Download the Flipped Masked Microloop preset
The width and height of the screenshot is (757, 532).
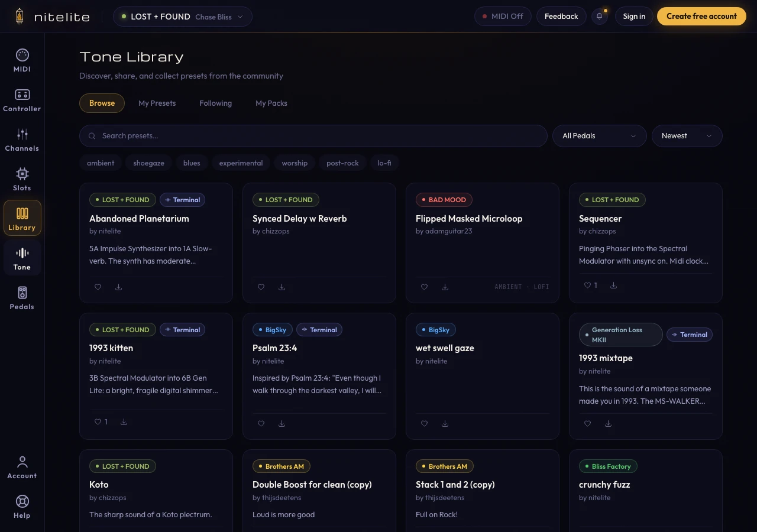click(445, 287)
